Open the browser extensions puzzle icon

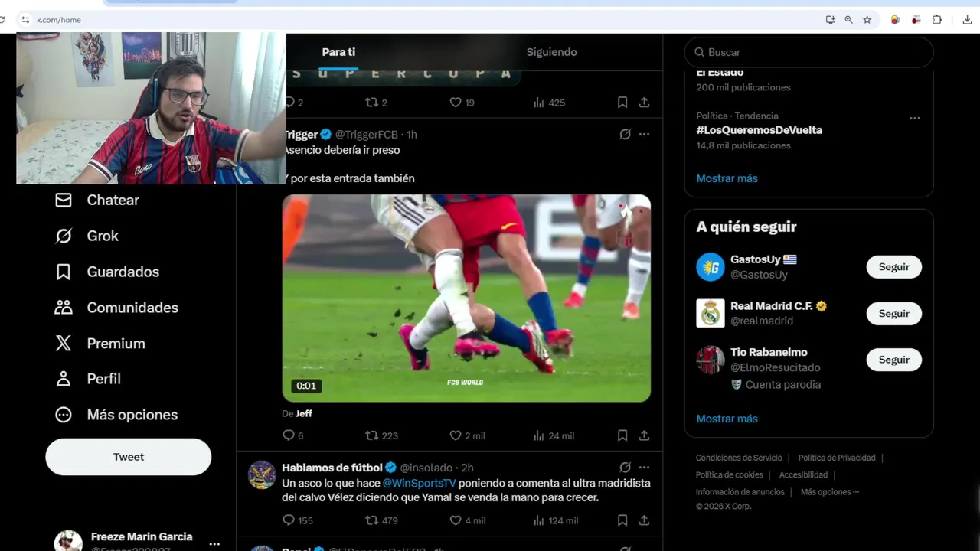(936, 20)
